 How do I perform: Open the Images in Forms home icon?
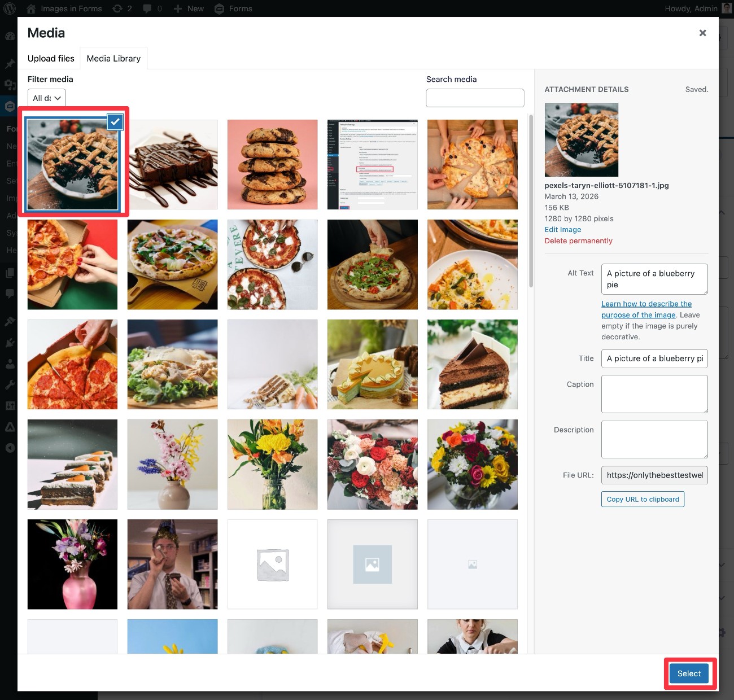[x=31, y=8]
